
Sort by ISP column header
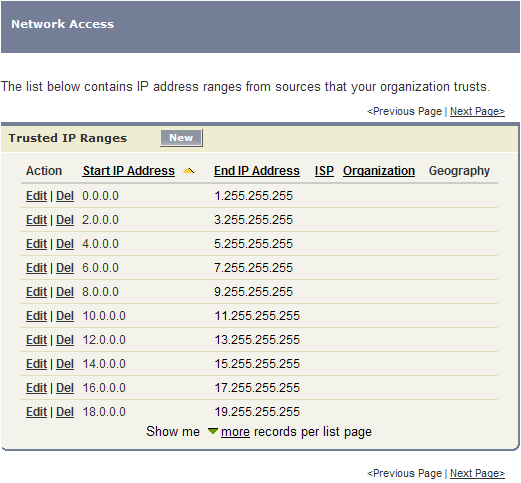(x=324, y=171)
